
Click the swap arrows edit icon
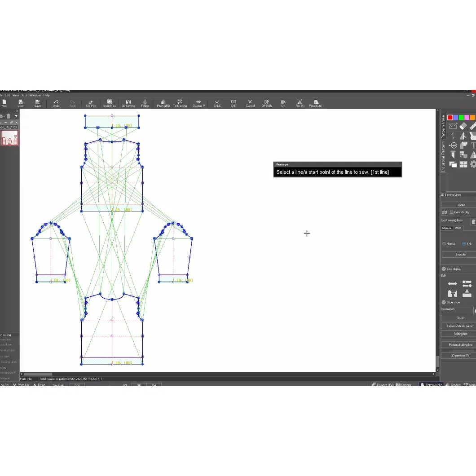[467, 283]
